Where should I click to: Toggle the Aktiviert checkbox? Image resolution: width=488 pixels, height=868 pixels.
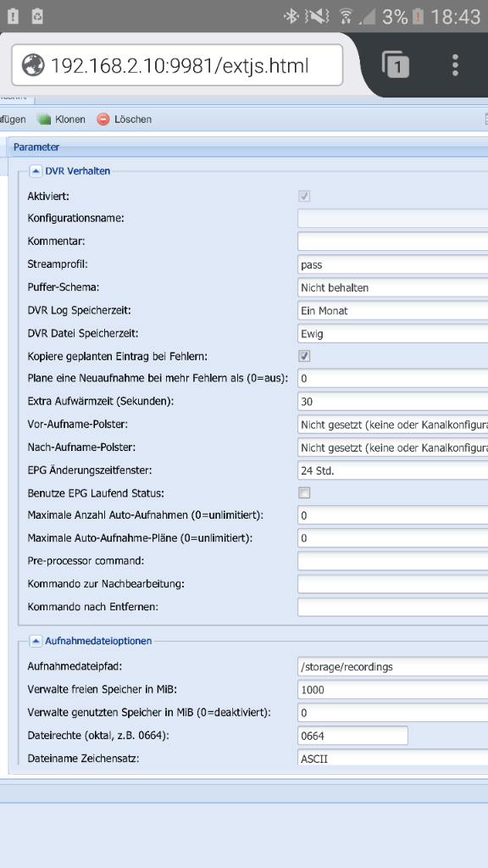pyautogui.click(x=304, y=196)
